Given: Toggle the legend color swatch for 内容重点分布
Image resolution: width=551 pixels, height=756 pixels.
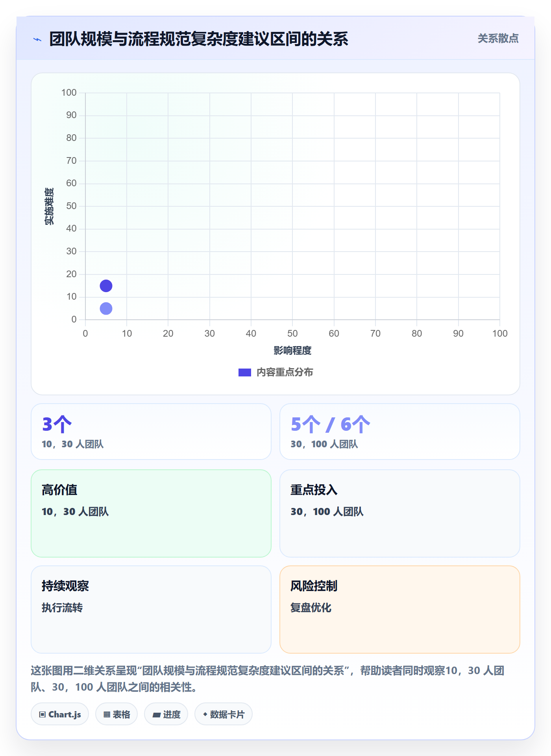Looking at the screenshot, I should point(244,372).
